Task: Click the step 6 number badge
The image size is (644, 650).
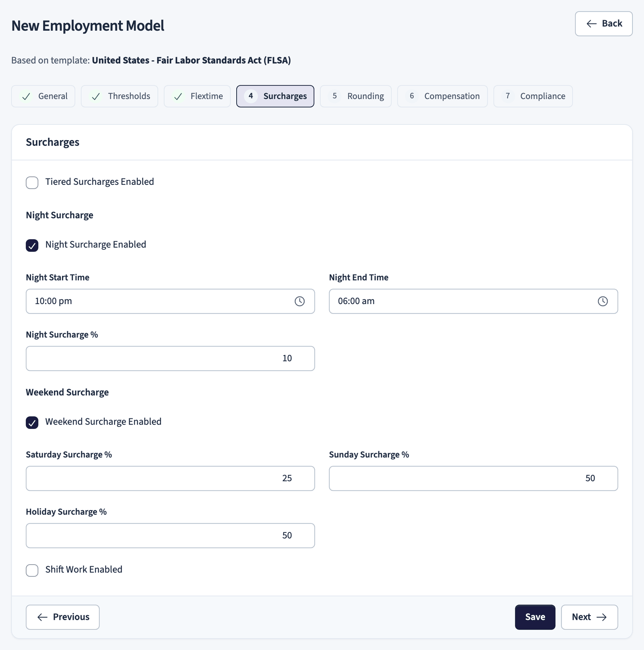Action: tap(412, 96)
